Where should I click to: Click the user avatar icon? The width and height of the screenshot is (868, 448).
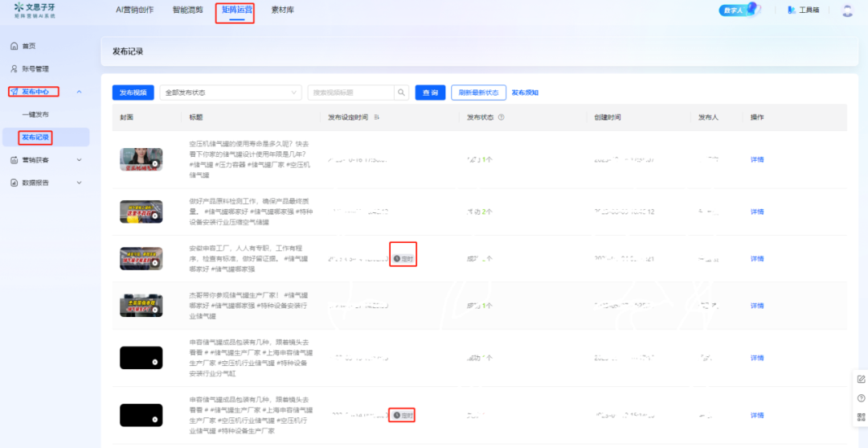coord(847,10)
